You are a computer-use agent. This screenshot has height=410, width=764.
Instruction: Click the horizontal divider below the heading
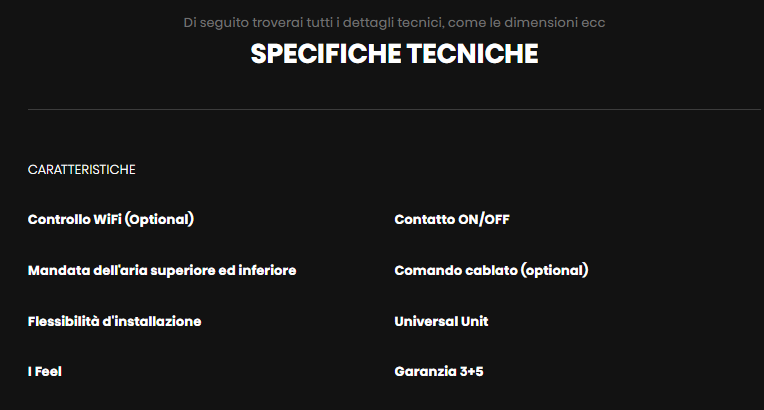(394, 108)
